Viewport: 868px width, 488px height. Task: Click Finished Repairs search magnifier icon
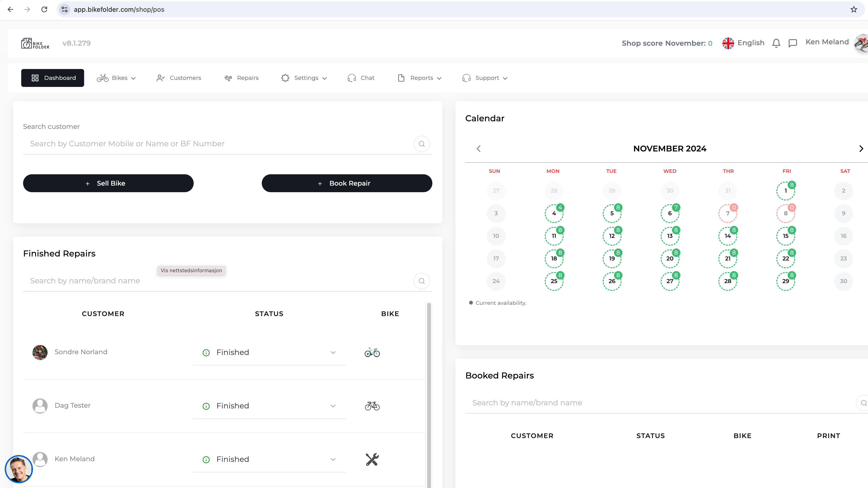421,281
